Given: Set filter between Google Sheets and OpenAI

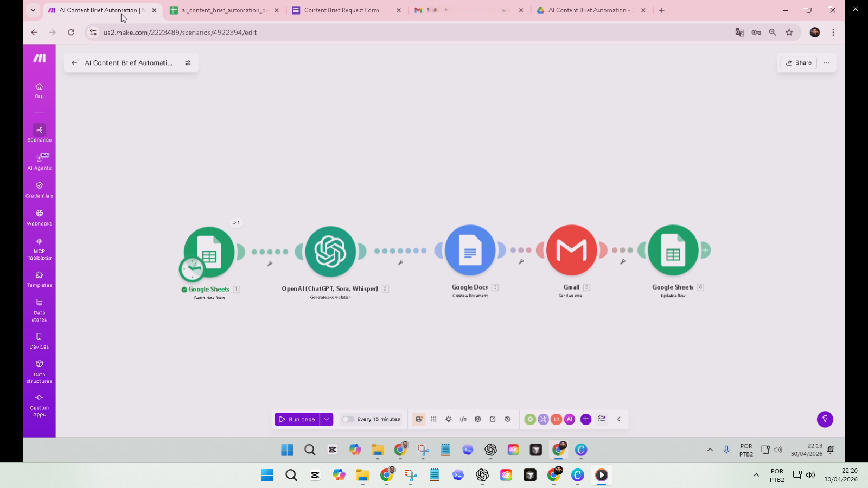Looking at the screenshot, I should click(x=270, y=264).
